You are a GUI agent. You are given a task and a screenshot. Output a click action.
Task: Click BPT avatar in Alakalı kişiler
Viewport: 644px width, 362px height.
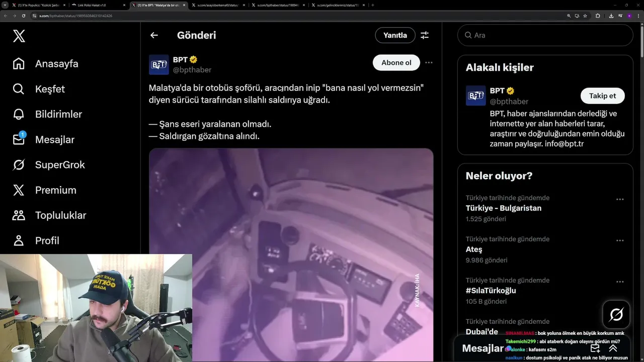click(475, 96)
